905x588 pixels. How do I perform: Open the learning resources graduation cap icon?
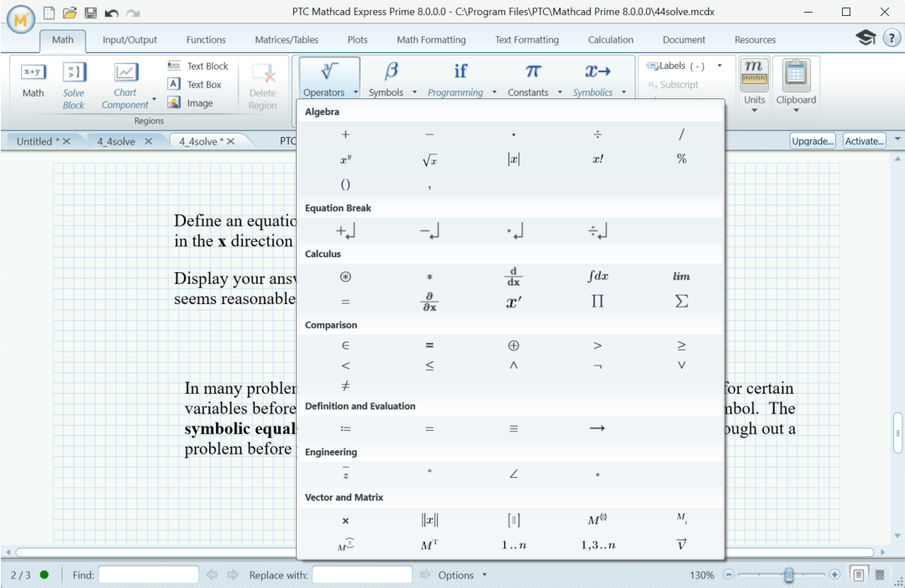[x=866, y=38]
